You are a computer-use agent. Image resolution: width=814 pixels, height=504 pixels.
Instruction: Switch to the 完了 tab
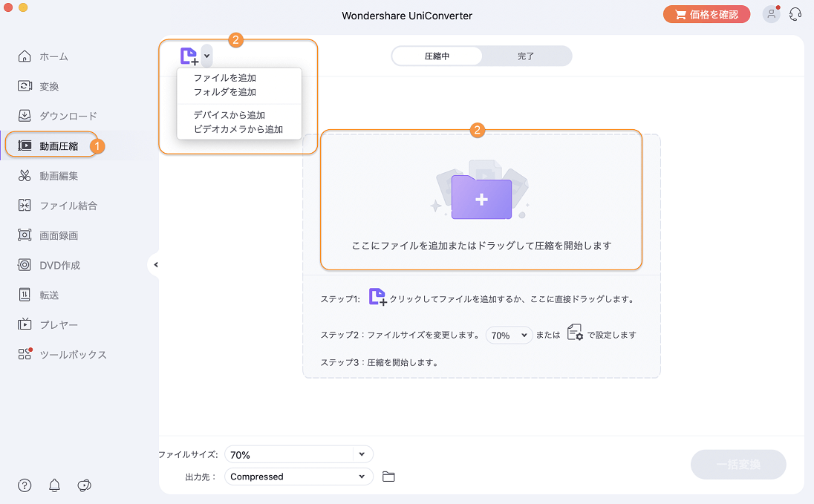[525, 56]
